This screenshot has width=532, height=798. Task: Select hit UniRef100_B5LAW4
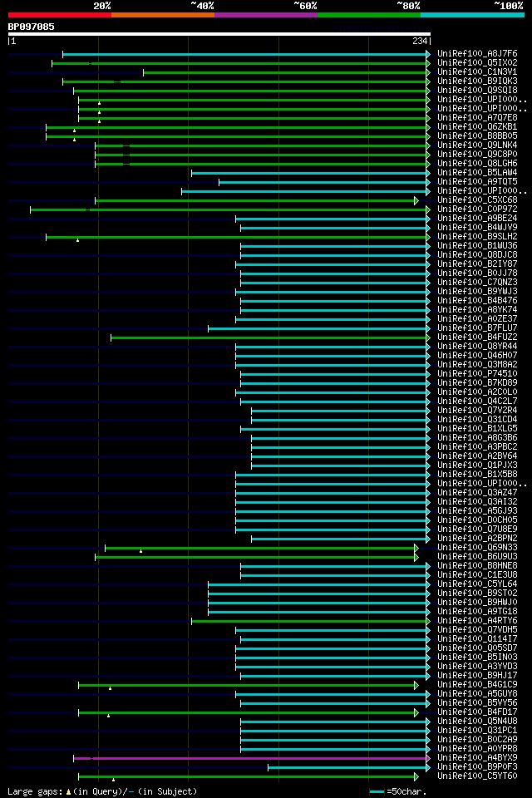click(x=477, y=173)
